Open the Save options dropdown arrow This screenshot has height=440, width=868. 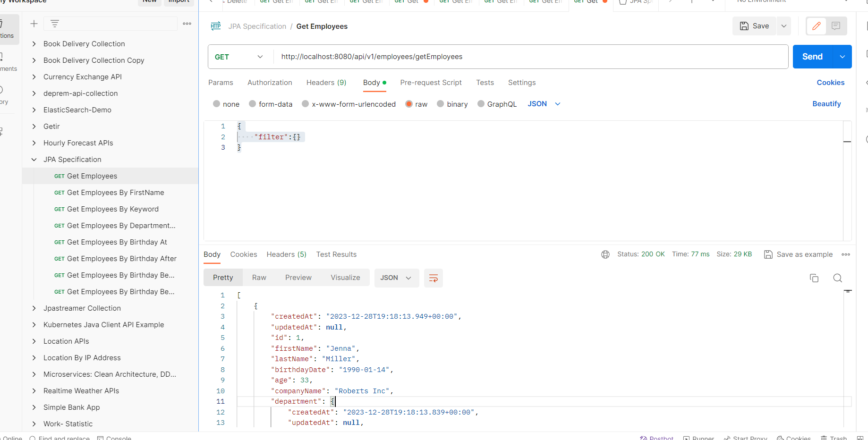784,26
